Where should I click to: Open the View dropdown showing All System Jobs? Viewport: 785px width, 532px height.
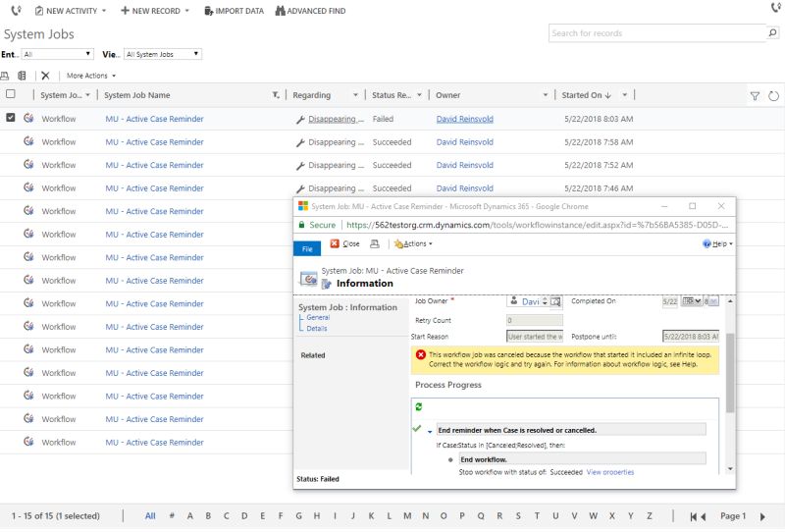click(x=163, y=54)
